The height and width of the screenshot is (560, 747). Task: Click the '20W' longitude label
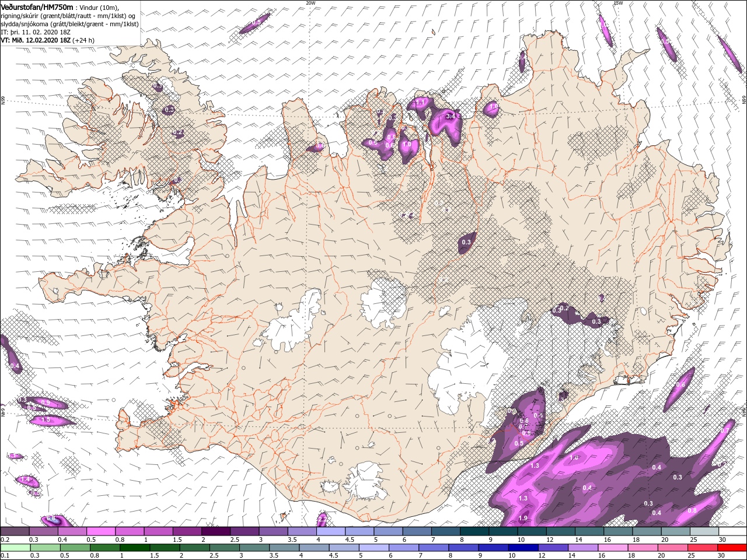310,3
